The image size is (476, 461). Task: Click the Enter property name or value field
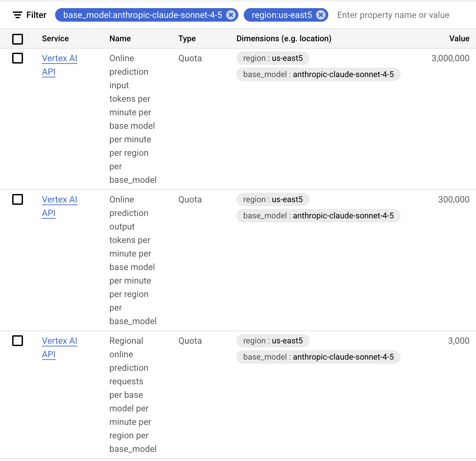(x=393, y=15)
